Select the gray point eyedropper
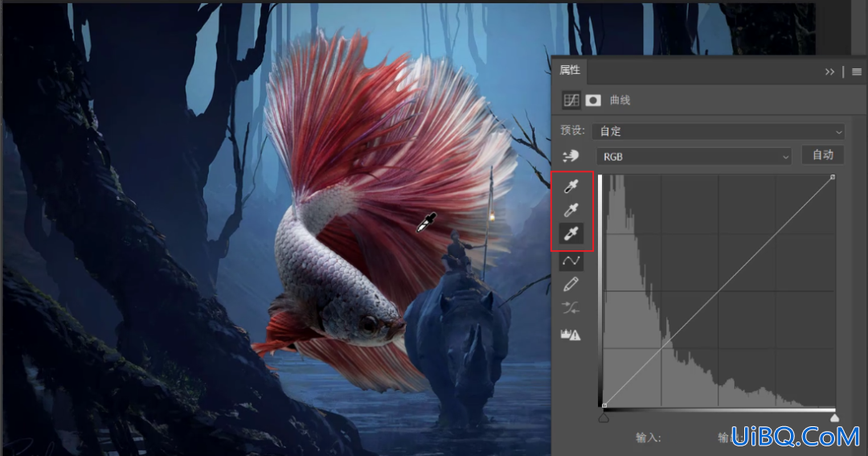 coord(571,210)
